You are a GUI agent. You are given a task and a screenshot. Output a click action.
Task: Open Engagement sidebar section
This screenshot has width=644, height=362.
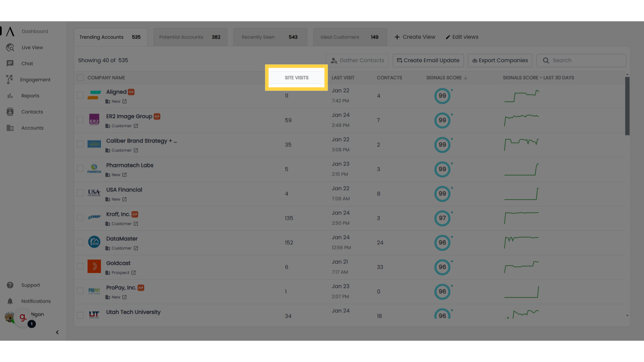(x=35, y=79)
